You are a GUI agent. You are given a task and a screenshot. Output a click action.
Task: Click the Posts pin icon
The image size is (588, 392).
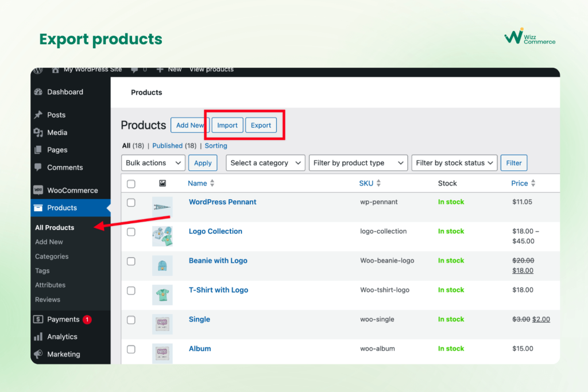pos(38,115)
